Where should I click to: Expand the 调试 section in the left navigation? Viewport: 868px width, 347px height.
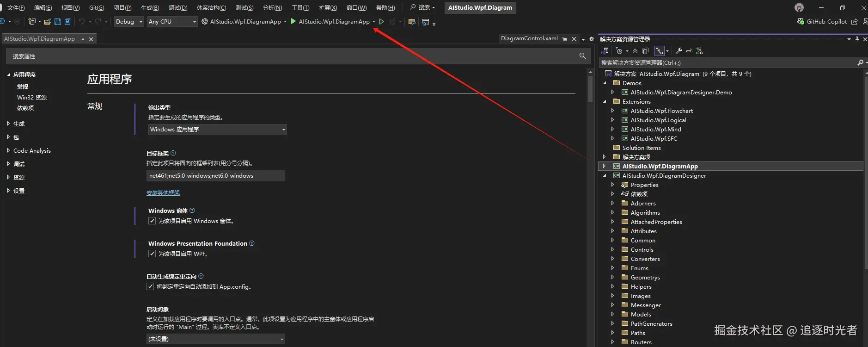click(8, 164)
